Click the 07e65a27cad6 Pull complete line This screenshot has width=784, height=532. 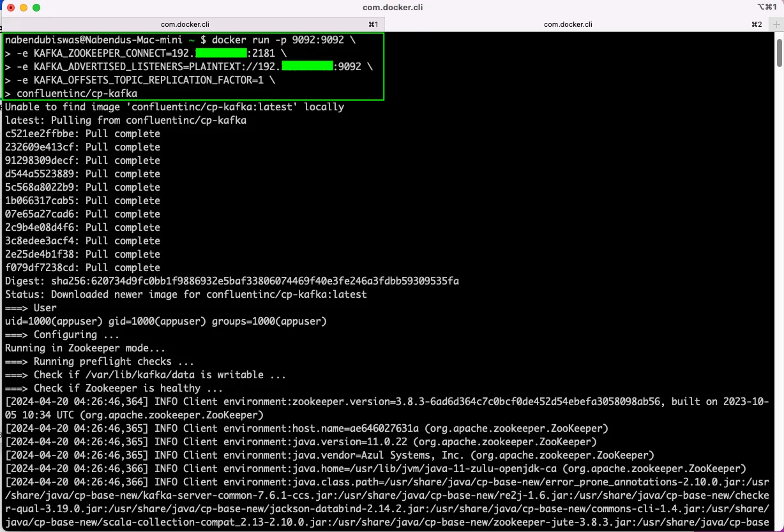pyautogui.click(x=82, y=214)
